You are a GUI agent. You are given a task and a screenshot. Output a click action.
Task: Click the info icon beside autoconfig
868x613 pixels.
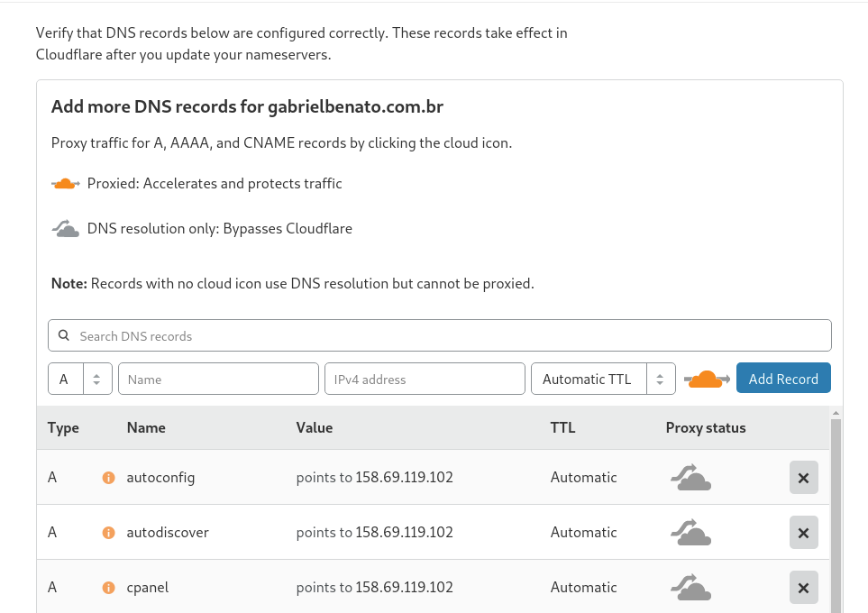pyautogui.click(x=108, y=478)
